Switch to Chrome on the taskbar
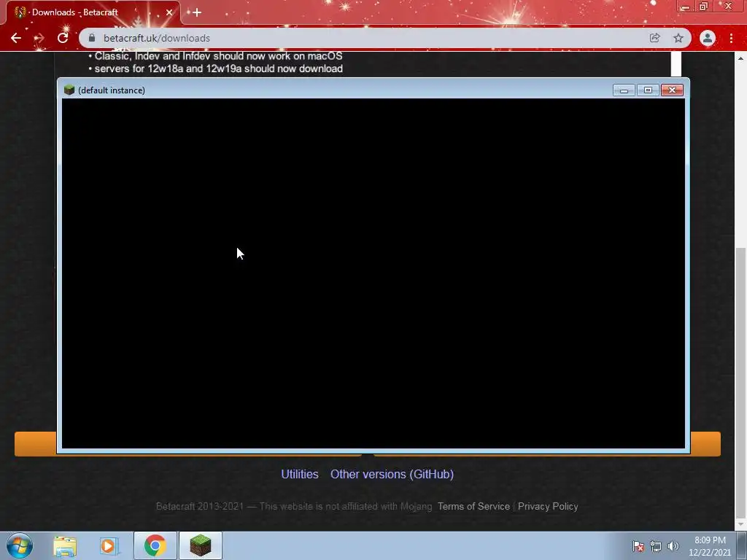Viewport: 747px width, 560px height. coord(155,545)
